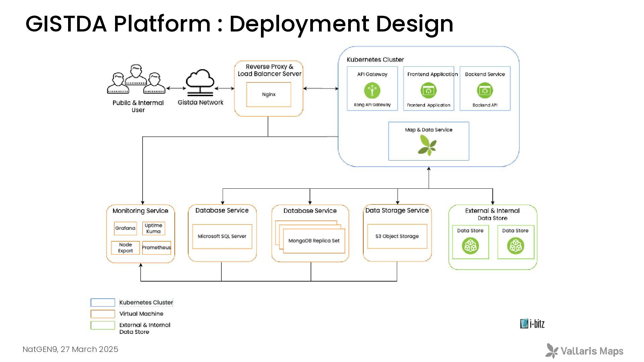Click the left Data Store cube icon

coord(470,246)
